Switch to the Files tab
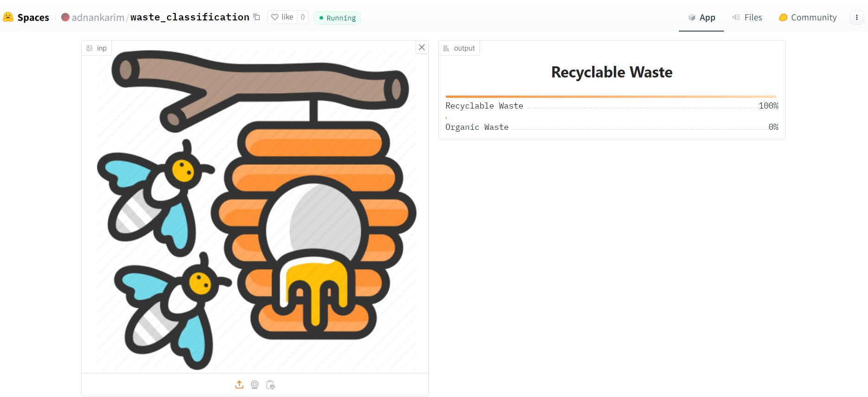The image size is (868, 397). pyautogui.click(x=747, y=17)
